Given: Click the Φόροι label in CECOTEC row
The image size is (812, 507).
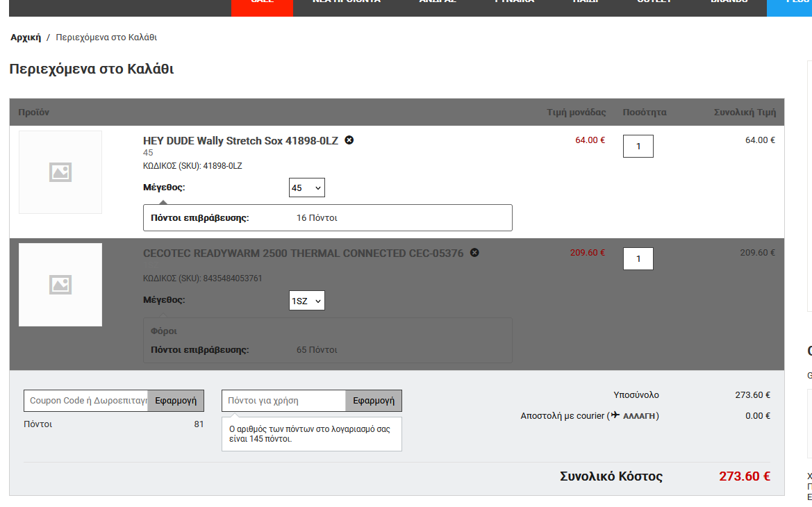Looking at the screenshot, I should click(164, 331).
